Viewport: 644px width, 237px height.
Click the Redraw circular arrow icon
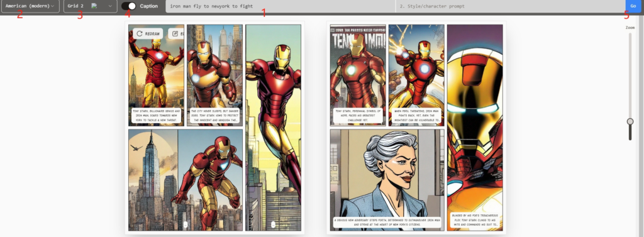[x=140, y=34]
